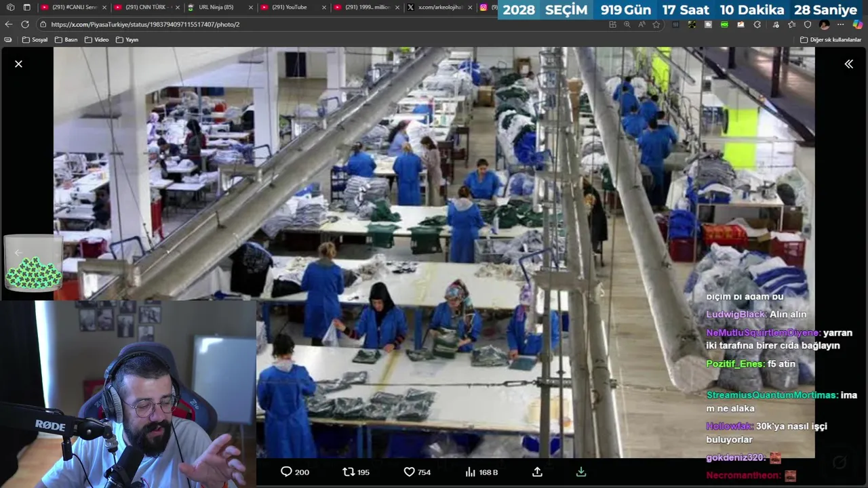The image size is (868, 488).
Task: Click chat username Necromantheon
Action: [743, 475]
